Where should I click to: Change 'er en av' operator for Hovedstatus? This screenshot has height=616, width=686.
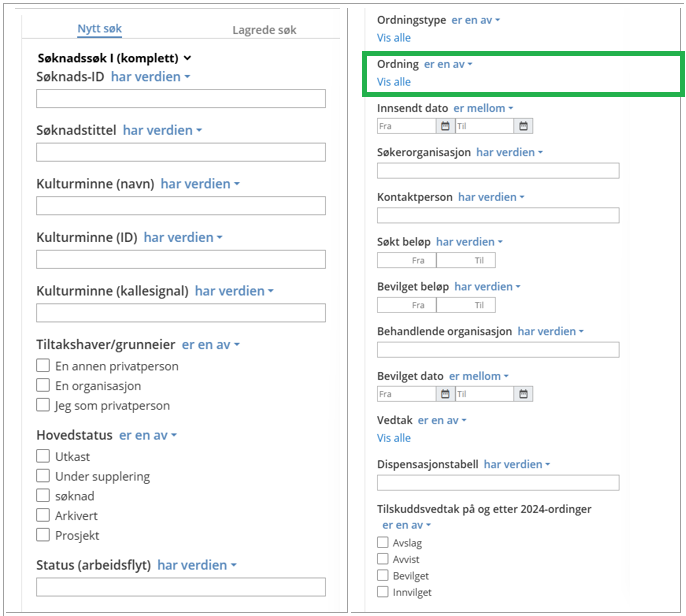click(148, 436)
